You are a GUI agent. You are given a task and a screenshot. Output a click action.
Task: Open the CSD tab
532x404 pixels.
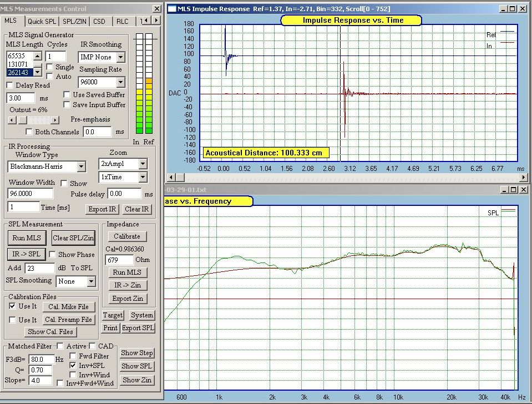pyautogui.click(x=99, y=21)
